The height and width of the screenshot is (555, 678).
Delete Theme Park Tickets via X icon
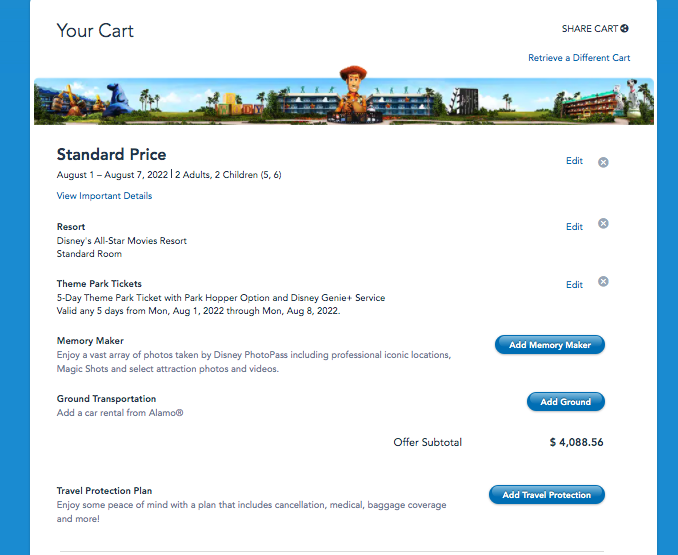tap(603, 282)
